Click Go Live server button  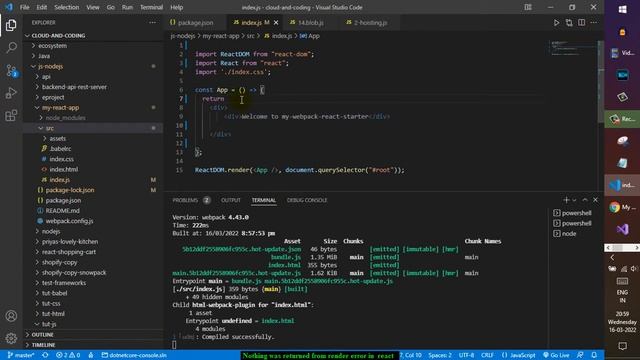556,355
